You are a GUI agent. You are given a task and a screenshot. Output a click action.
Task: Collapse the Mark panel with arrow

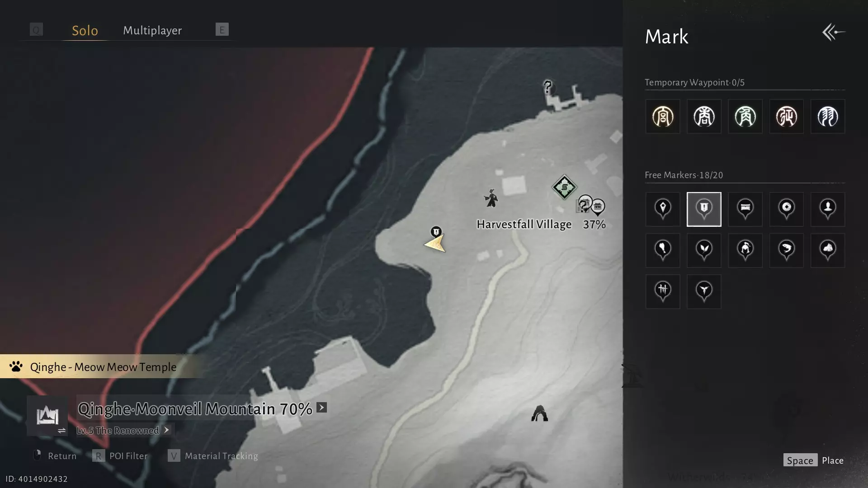click(x=833, y=33)
